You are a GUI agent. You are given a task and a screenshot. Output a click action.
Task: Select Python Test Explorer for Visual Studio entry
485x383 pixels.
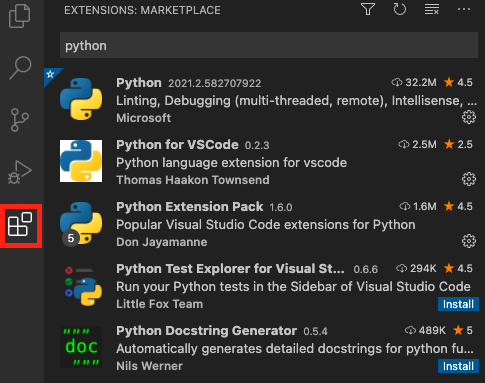point(264,285)
